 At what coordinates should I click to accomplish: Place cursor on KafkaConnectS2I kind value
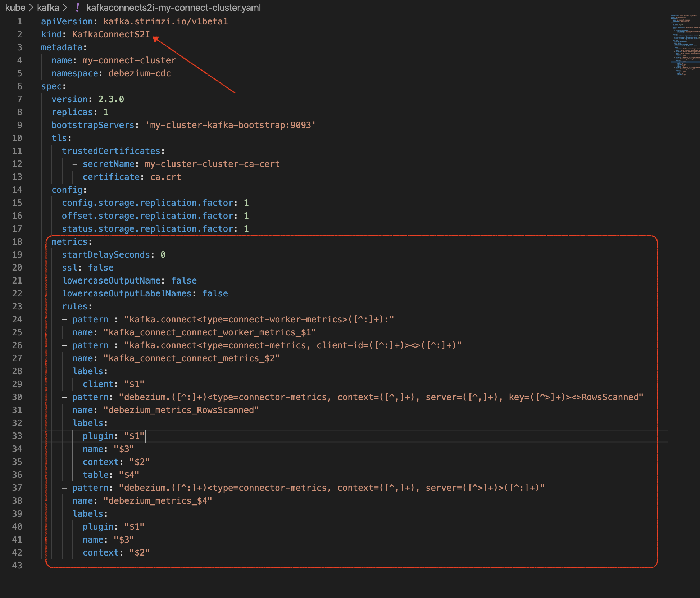110,35
